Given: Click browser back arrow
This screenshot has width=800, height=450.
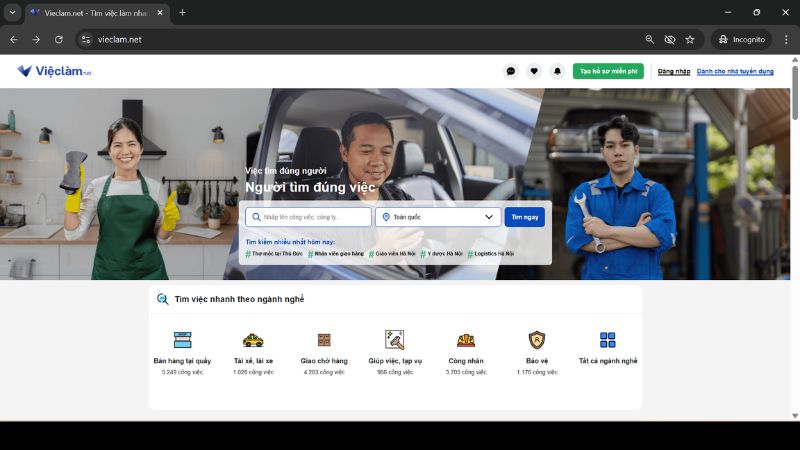Looking at the screenshot, I should pos(14,39).
